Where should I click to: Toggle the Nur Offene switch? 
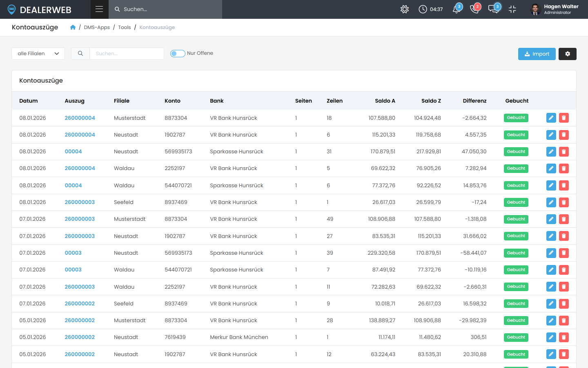click(x=178, y=54)
